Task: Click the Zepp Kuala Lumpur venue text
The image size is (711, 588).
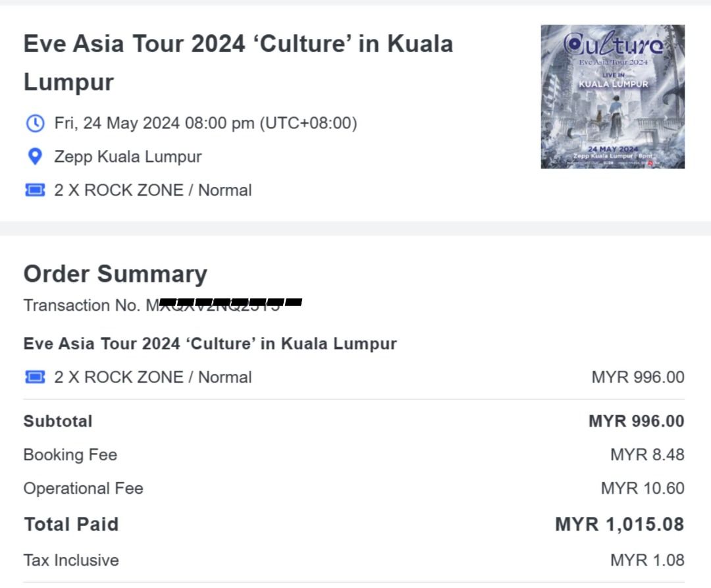Action: pyautogui.click(x=128, y=157)
